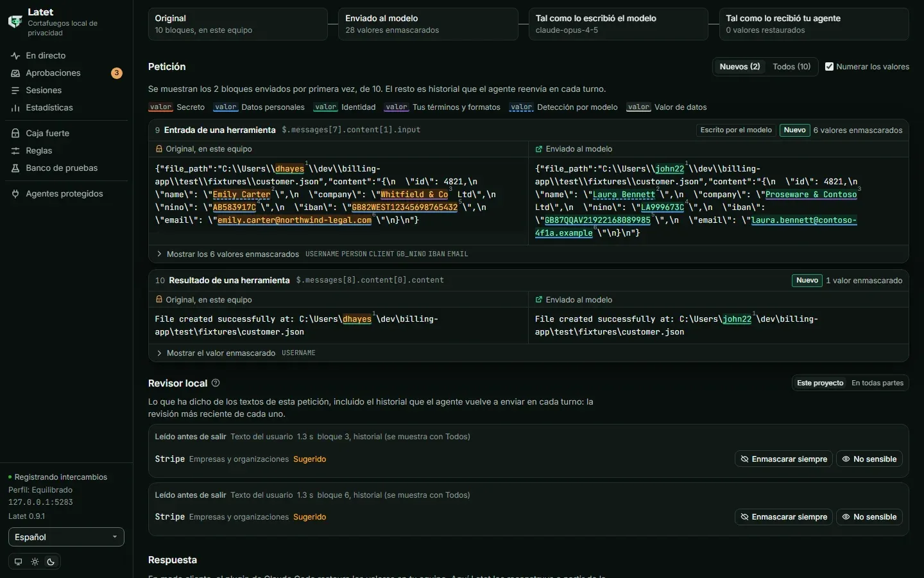Switch to Todos (10) blocks view
The image size is (924, 578).
[791, 67]
